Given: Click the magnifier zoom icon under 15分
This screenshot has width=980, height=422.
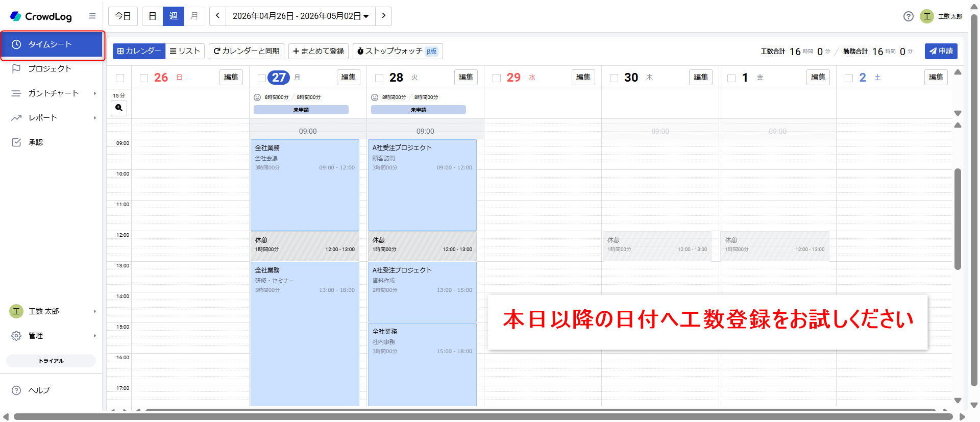Looking at the screenshot, I should tap(119, 108).
